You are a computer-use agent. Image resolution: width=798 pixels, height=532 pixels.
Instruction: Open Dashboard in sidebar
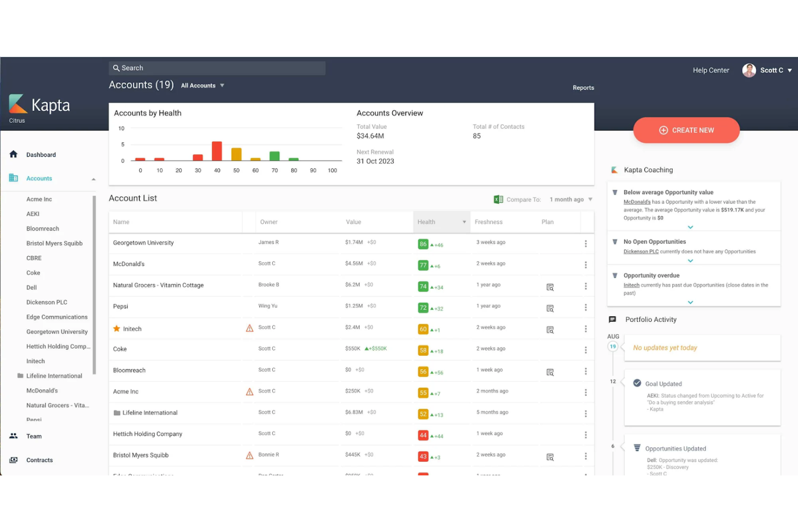point(41,155)
